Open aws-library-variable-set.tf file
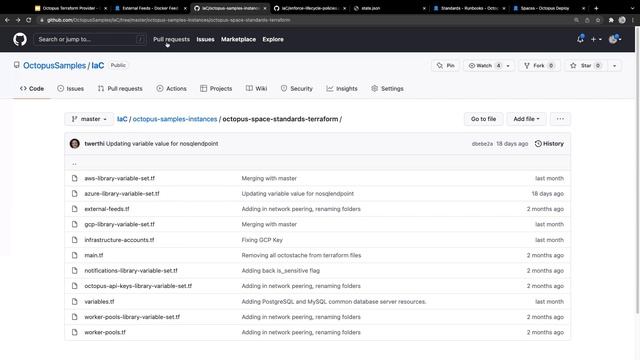Screen dimensions: 640x360 click(120, 178)
